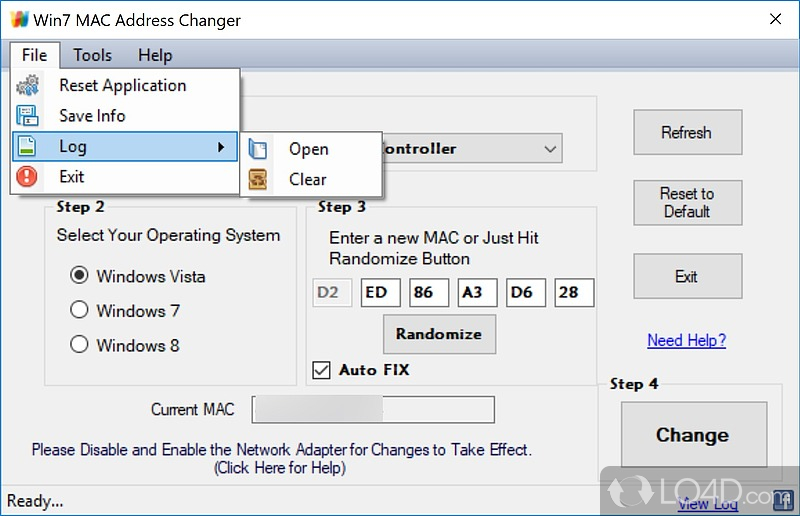The image size is (800, 516).
Task: Click the MAC field containing 86
Action: pyautogui.click(x=429, y=292)
